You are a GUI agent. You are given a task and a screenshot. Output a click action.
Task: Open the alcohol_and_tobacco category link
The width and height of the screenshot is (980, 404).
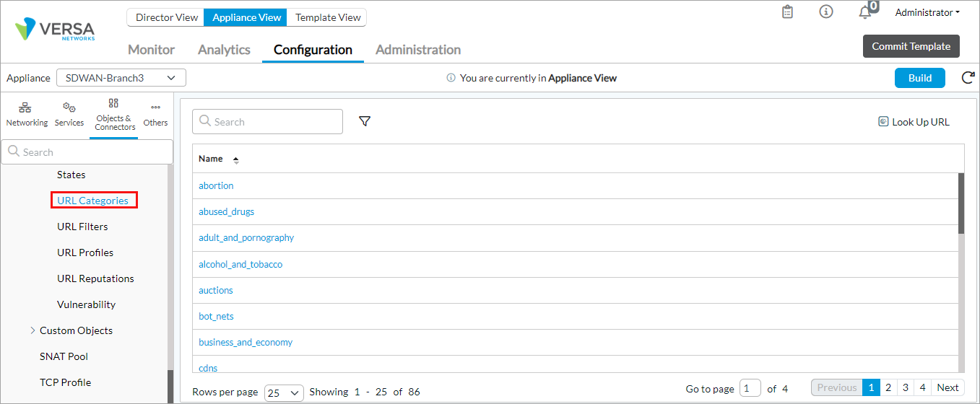tap(240, 264)
